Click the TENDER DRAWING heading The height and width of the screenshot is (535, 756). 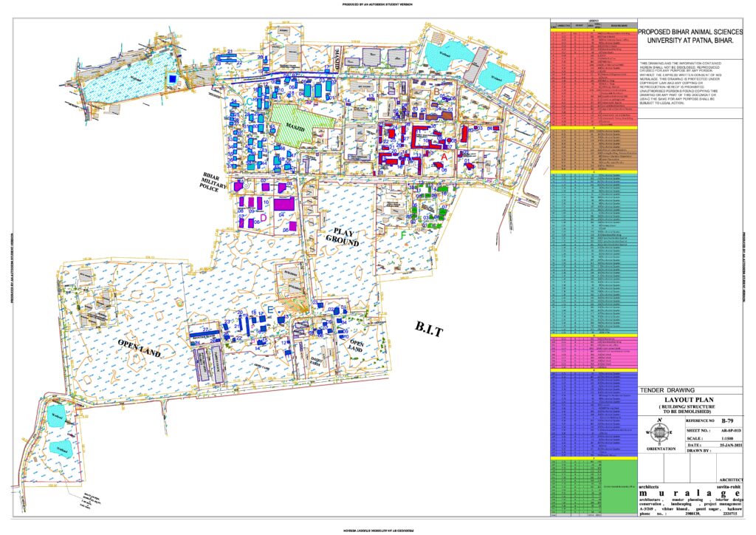click(666, 391)
